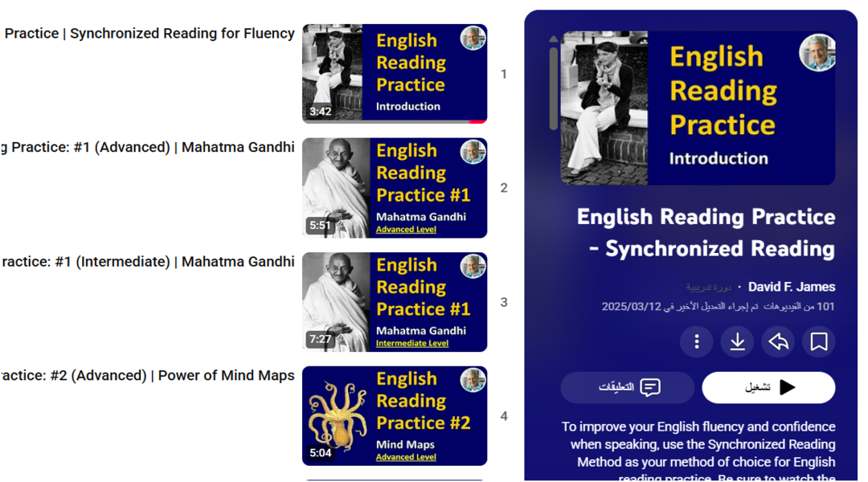
Task: Open #2 (Advanced) Power of Mind Maps title
Action: (147, 375)
